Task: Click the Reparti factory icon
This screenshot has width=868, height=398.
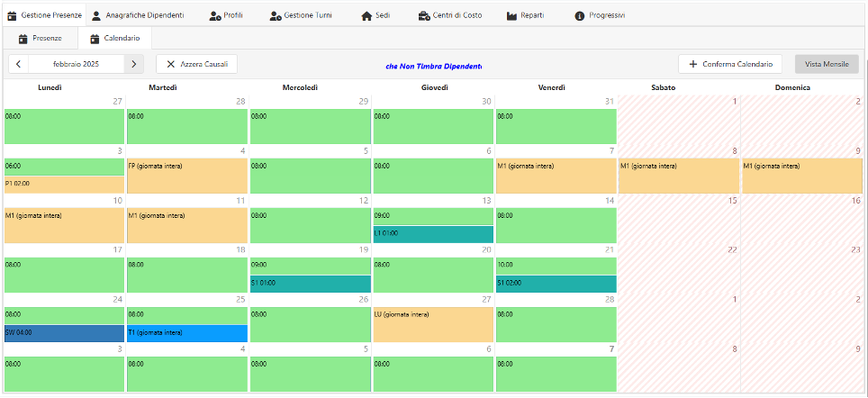Action: pyautogui.click(x=512, y=15)
